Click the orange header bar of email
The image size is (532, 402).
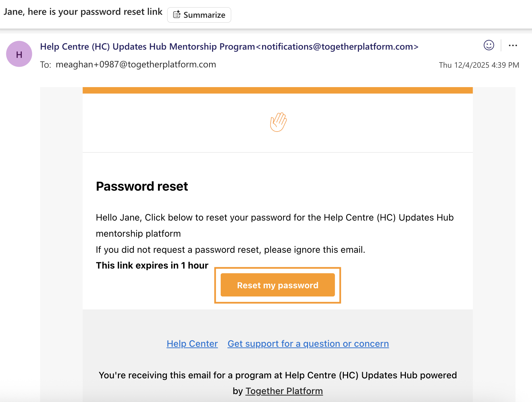pos(277,90)
